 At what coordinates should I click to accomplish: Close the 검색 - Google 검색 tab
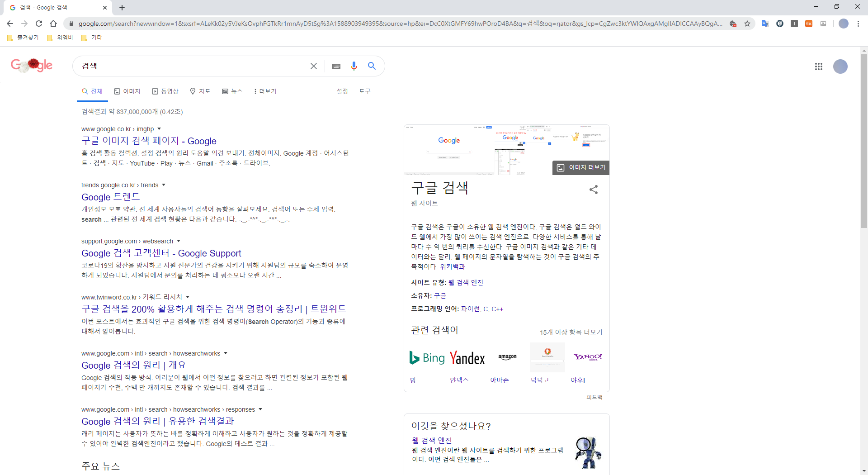[x=105, y=8]
